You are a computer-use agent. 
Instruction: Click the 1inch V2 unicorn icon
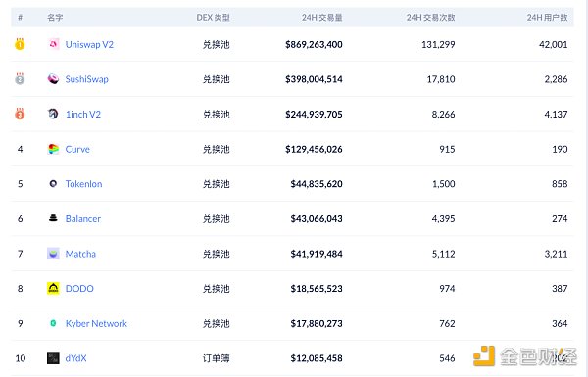[x=53, y=114]
